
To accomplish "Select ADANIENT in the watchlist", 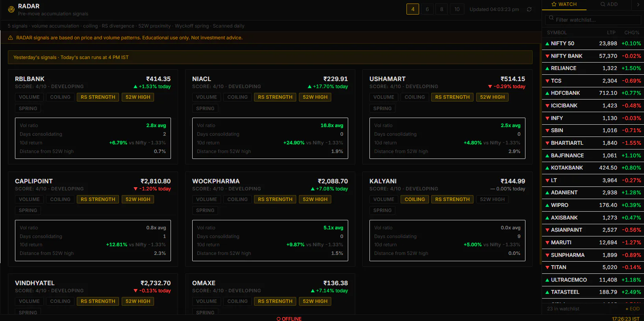I will 593,193.
